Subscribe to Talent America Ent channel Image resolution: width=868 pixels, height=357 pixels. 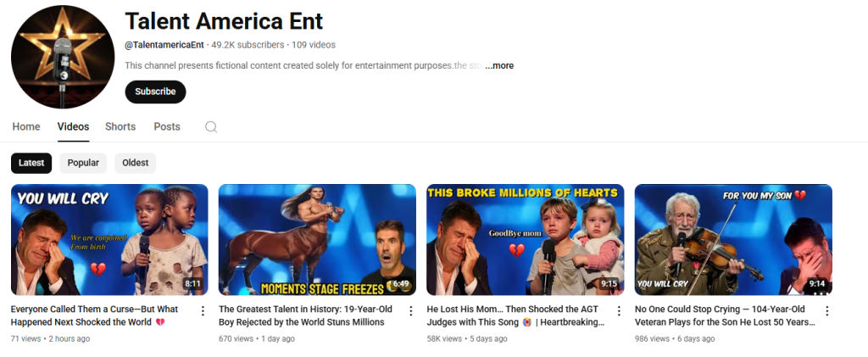point(156,92)
